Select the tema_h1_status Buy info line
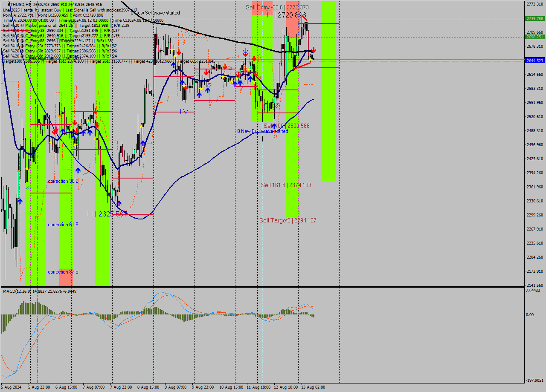This screenshot has width=546, height=392. click(70, 10)
